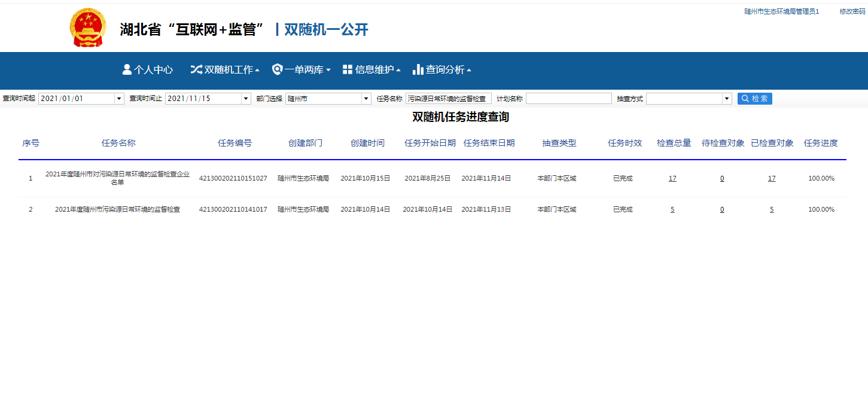Open the 部门选择 dropdown showing 随州市
868x403 pixels.
point(366,99)
